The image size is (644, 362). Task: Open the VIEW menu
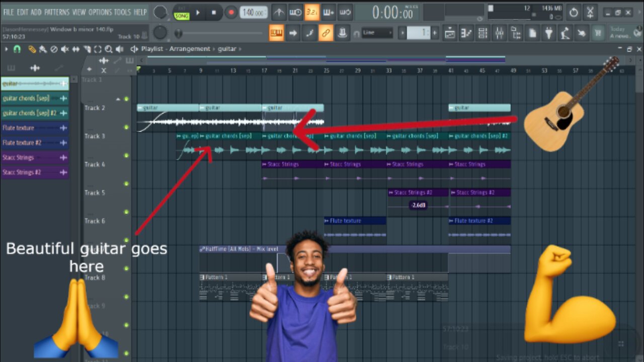coord(79,12)
